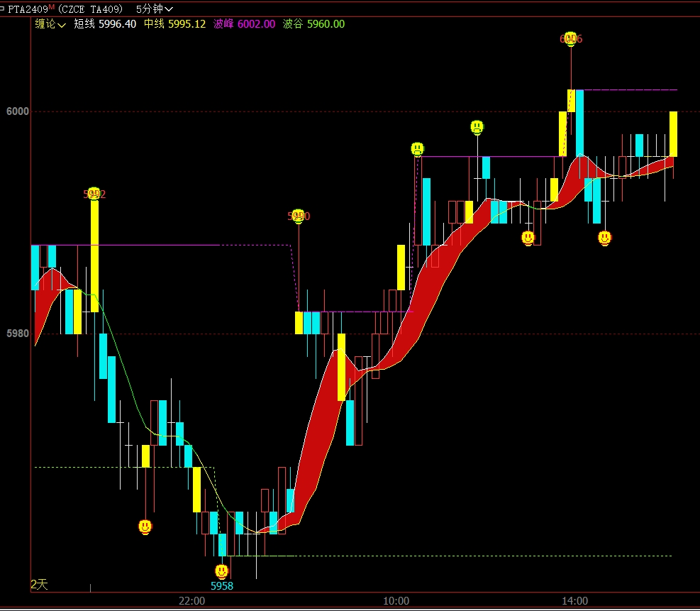Click the 2天 period label

pos(39,584)
